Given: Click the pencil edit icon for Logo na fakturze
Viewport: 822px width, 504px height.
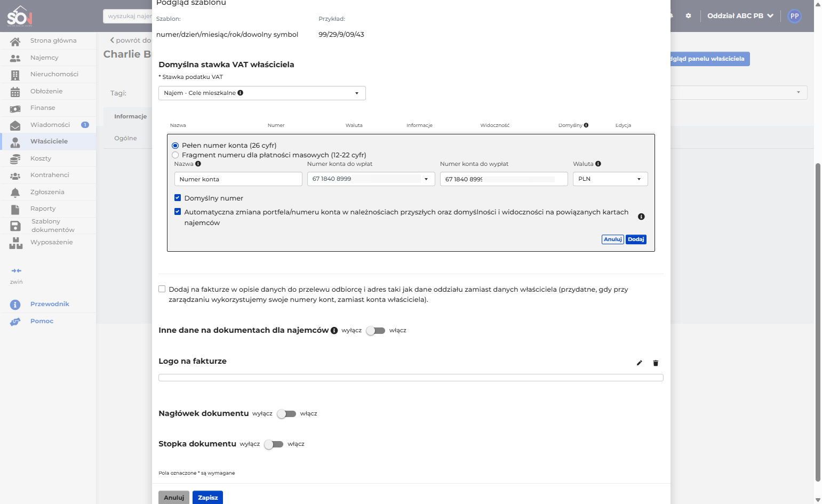Looking at the screenshot, I should 640,363.
